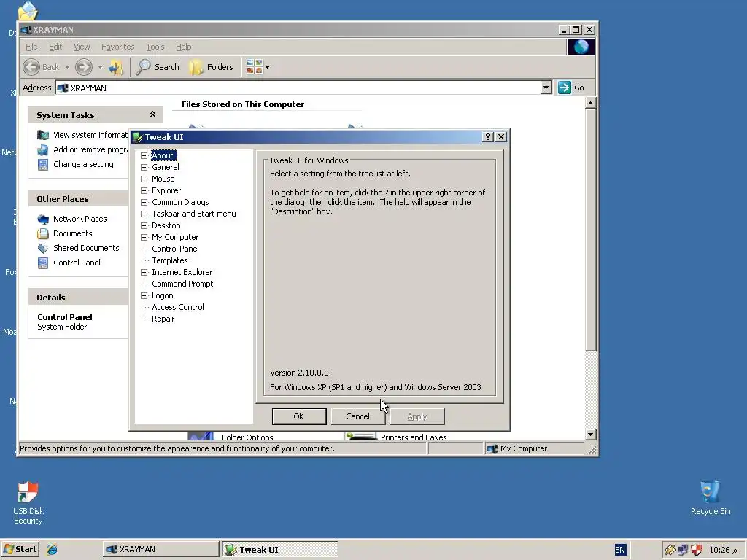Screen dimensions: 747x560
Task: Click the EN language indicator
Action: click(x=620, y=550)
